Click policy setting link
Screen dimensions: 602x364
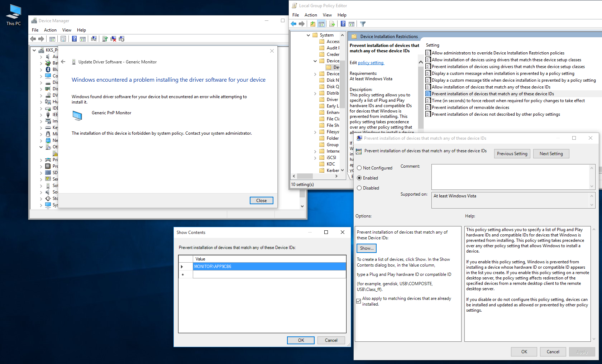371,63
